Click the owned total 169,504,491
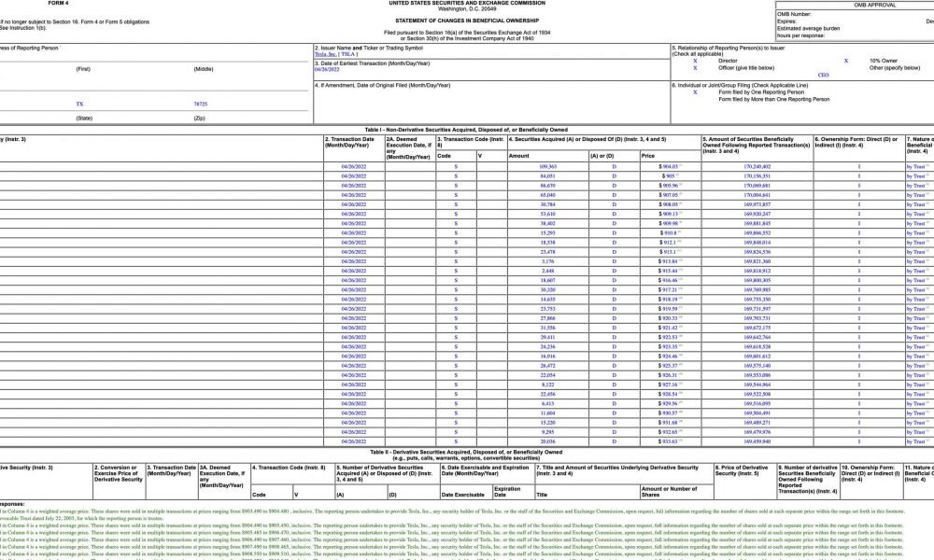 point(757,413)
